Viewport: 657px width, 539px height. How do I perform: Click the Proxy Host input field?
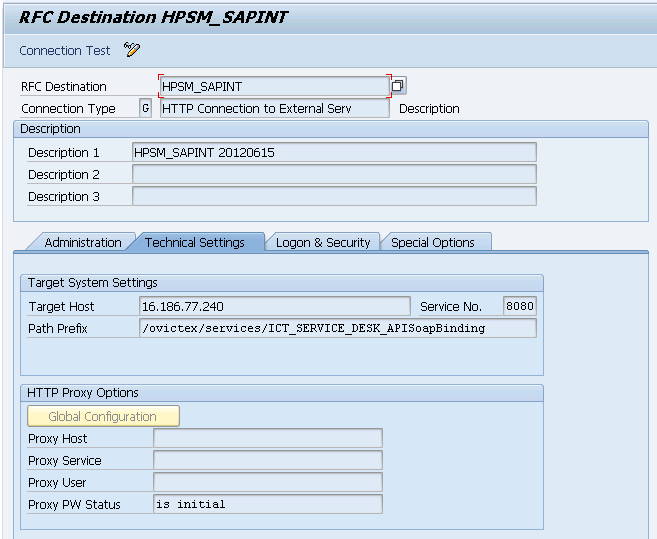pos(268,438)
